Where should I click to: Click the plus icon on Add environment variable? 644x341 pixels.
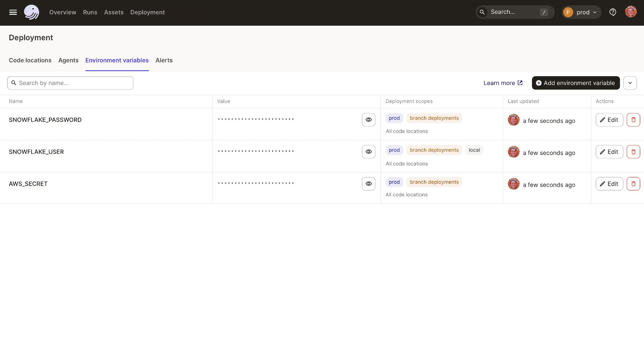[x=539, y=83]
